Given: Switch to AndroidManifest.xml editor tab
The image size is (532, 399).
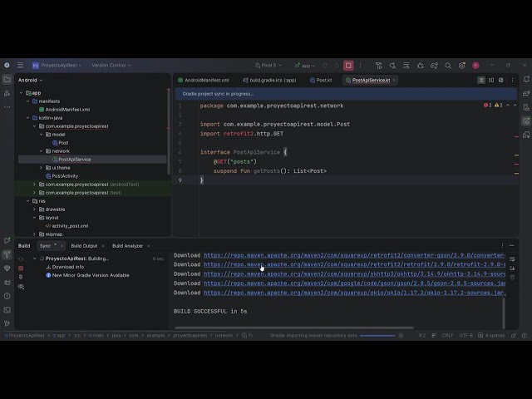Looking at the screenshot, I should (203, 80).
